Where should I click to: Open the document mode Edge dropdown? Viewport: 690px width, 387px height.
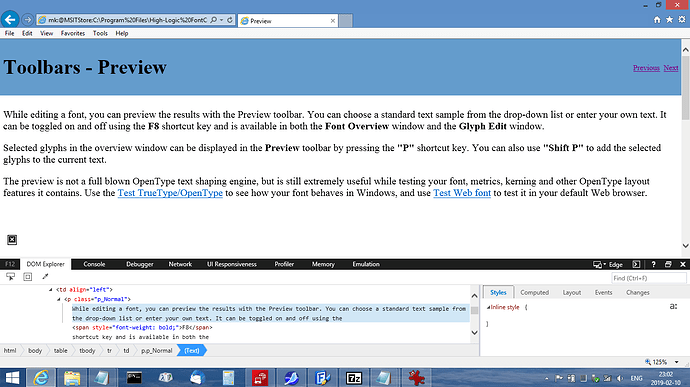(x=612, y=265)
